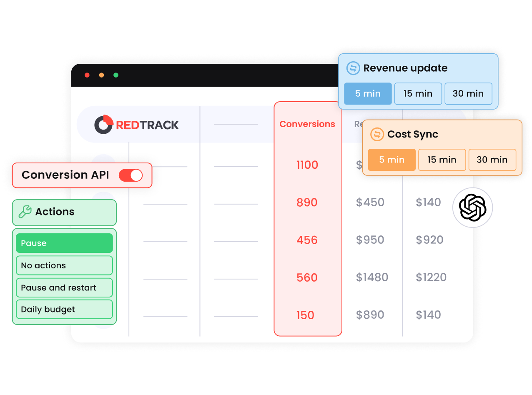Screen dimensions: 532x395
Task: Click the 560 conversions value
Action: pos(307,277)
